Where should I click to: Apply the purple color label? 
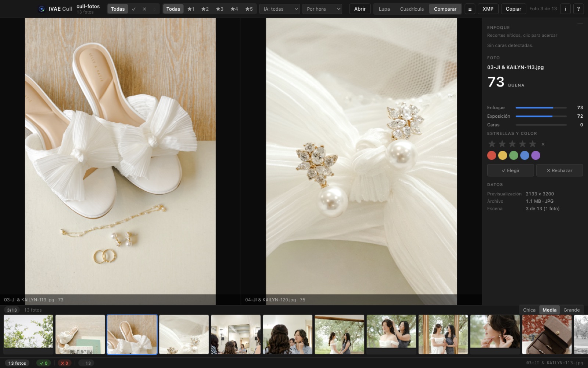[x=536, y=155]
